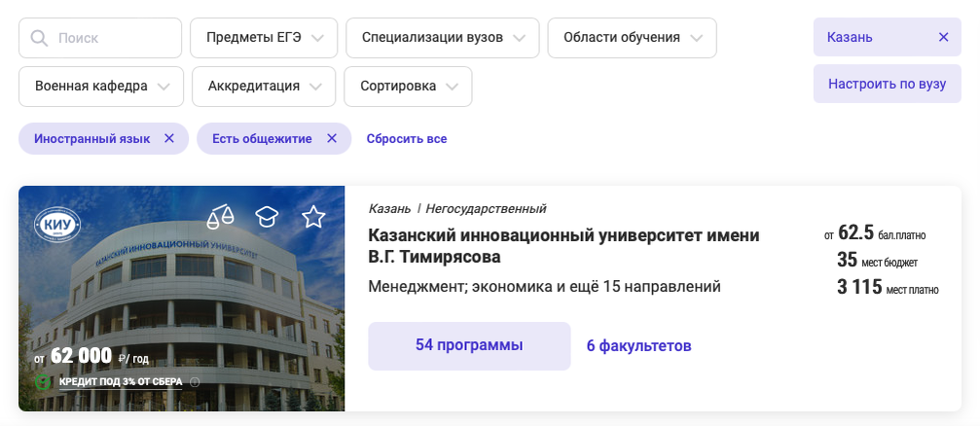Click the credit info icon

pos(195,381)
